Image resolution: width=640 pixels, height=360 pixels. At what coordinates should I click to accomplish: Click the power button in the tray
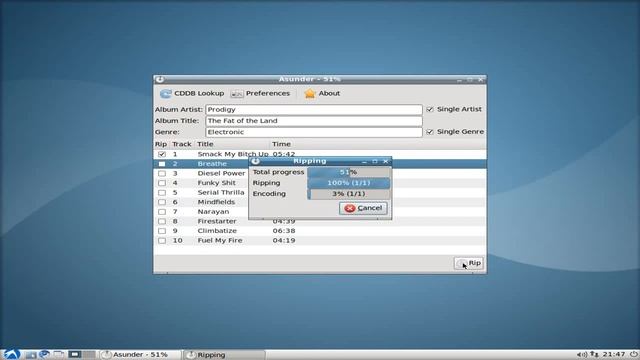click(633, 354)
